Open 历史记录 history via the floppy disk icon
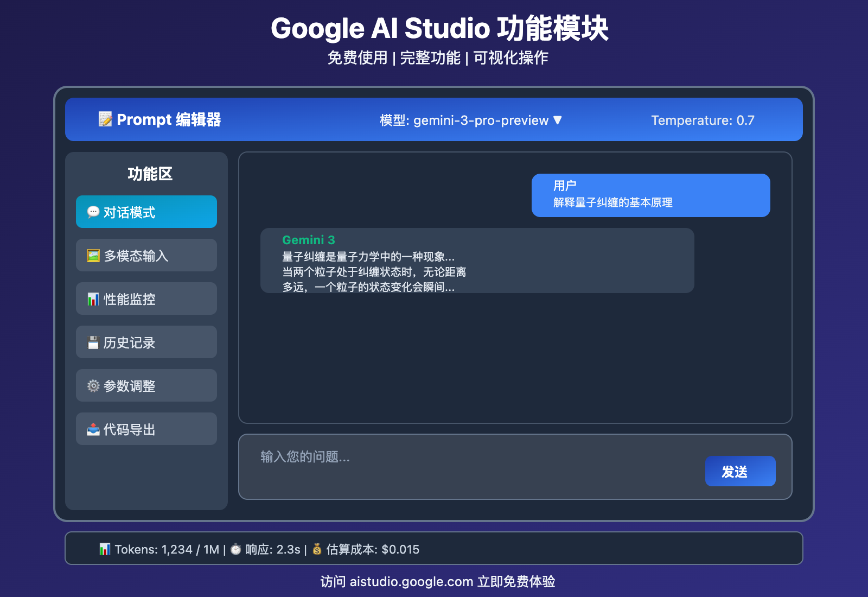The height and width of the screenshot is (597, 868). click(x=93, y=342)
